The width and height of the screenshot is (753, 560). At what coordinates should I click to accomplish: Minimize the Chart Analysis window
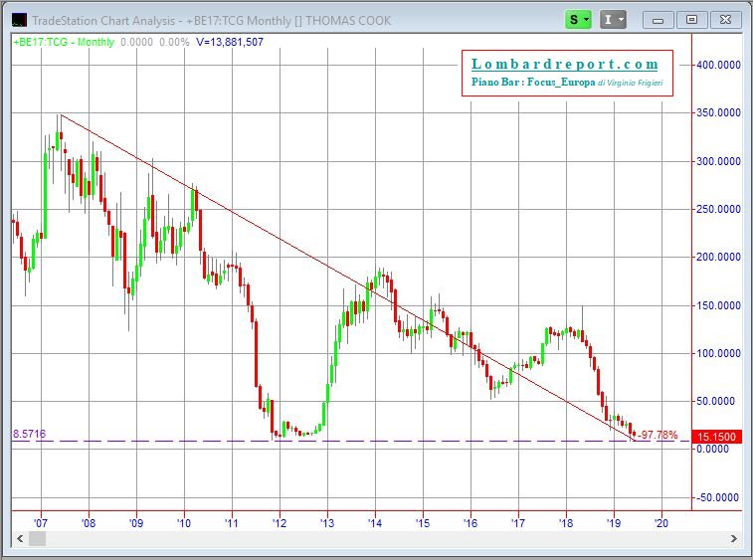tap(658, 20)
